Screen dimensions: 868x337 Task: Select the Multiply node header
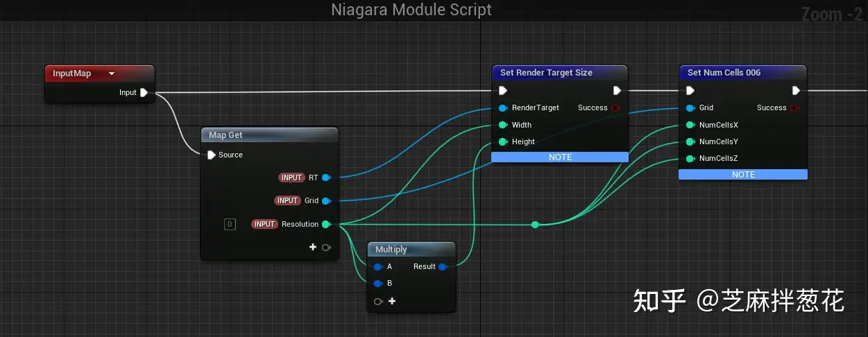pos(411,249)
